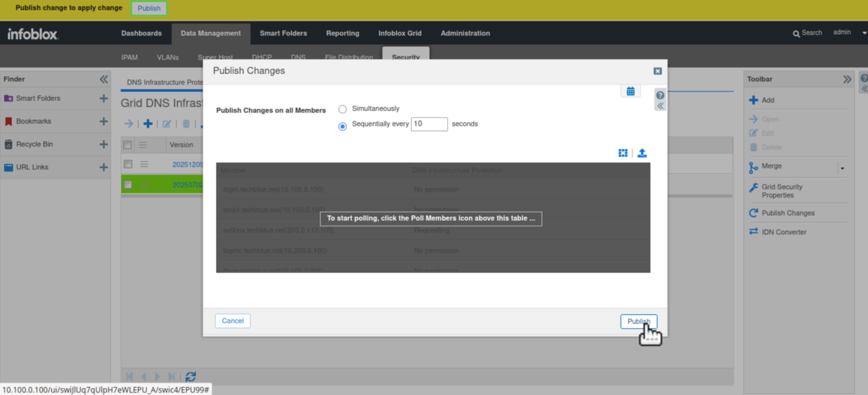Switch to the Data Management tab
The height and width of the screenshot is (395, 868).
point(211,33)
